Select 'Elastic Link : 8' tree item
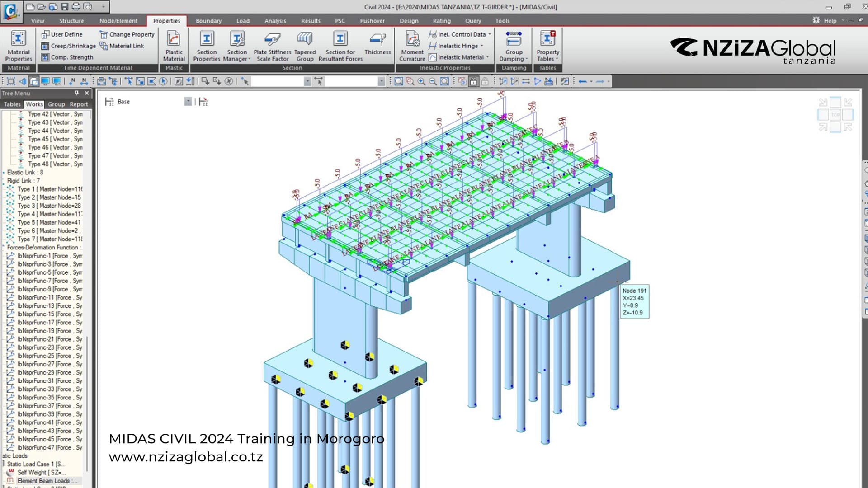 point(25,172)
